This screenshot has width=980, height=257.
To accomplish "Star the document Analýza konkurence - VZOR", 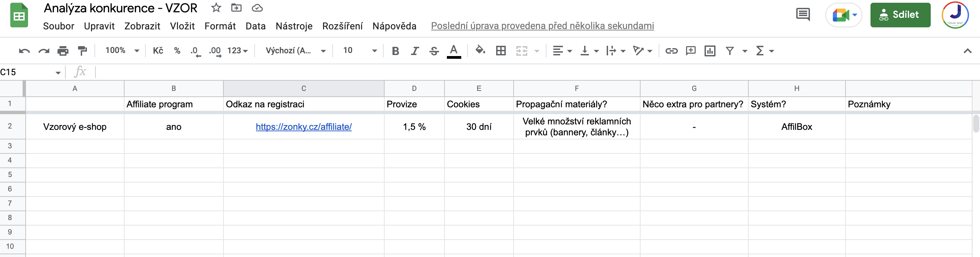I will (x=216, y=8).
